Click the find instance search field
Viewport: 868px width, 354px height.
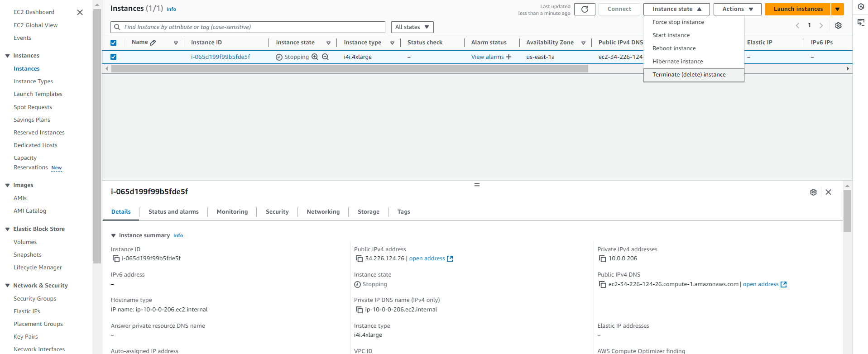[248, 27]
